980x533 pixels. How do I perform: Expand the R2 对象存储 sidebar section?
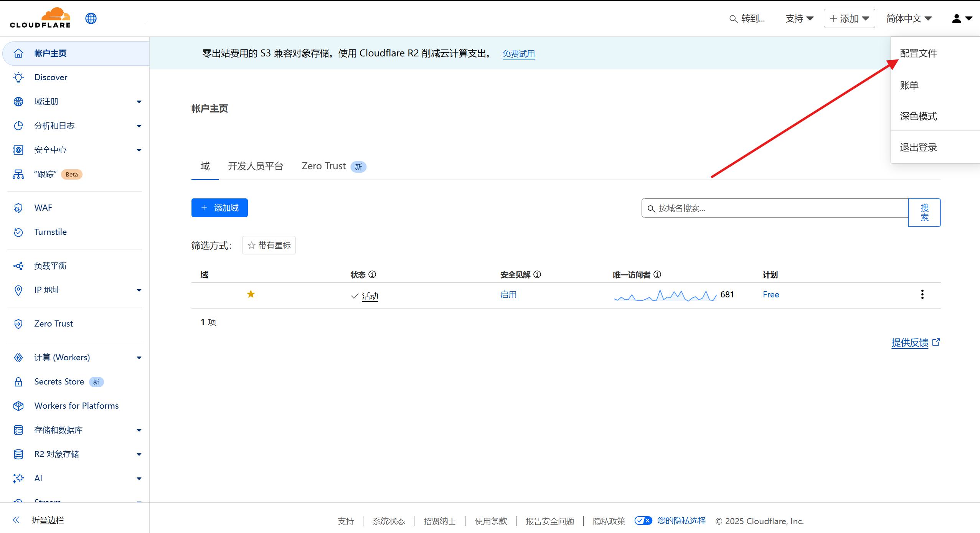(x=139, y=454)
